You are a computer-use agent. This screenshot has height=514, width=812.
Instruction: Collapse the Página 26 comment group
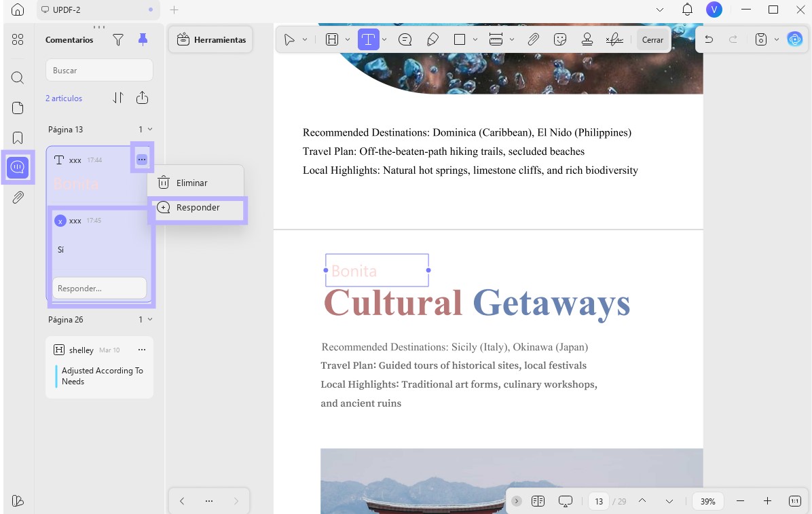[x=150, y=319]
